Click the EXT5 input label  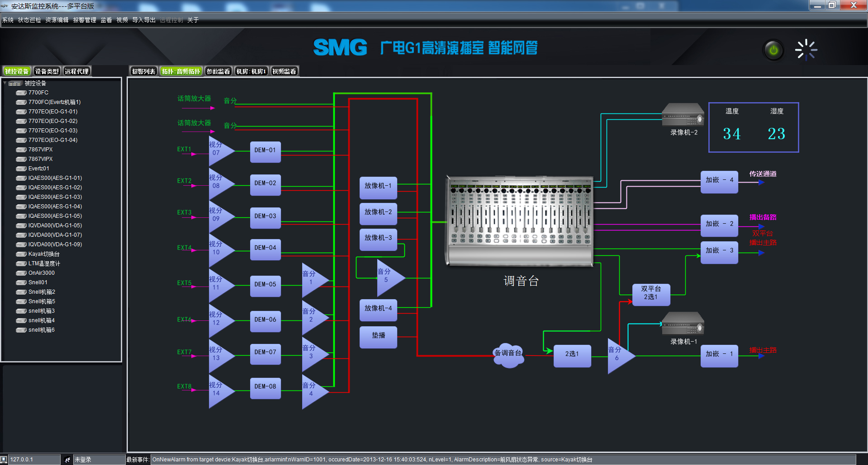coord(184,283)
